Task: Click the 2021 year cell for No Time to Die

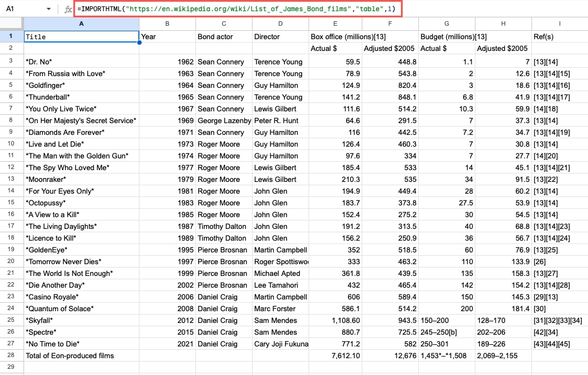Action: [167, 344]
